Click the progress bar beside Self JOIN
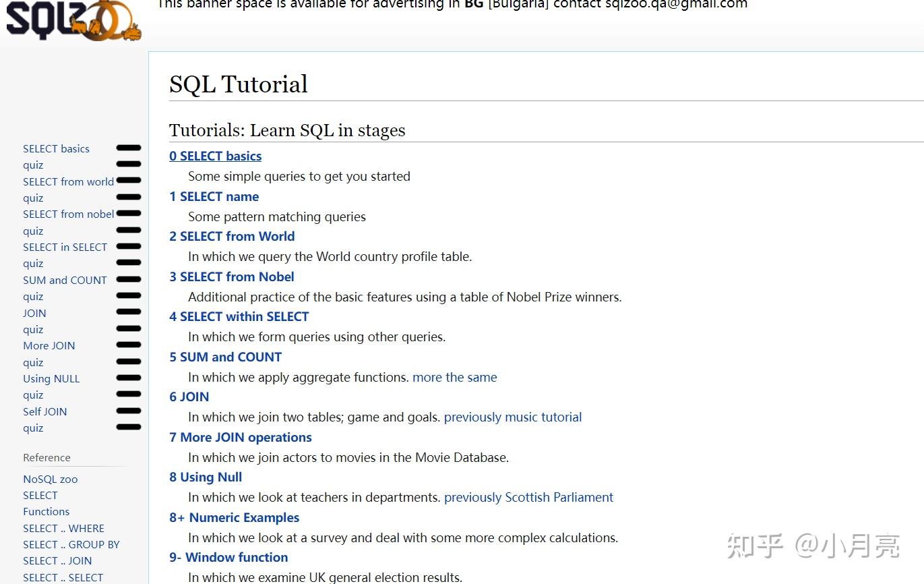This screenshot has width=924, height=584. click(x=129, y=411)
